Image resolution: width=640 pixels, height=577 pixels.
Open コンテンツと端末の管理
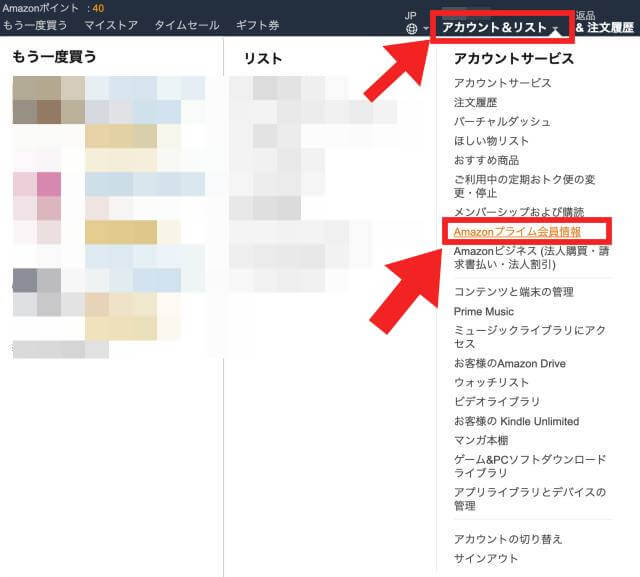(514, 292)
